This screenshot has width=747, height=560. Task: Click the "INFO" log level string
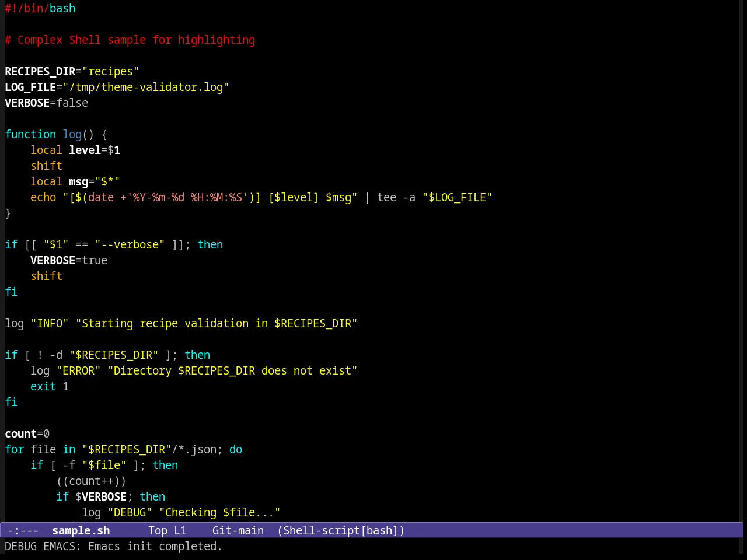pyautogui.click(x=50, y=323)
